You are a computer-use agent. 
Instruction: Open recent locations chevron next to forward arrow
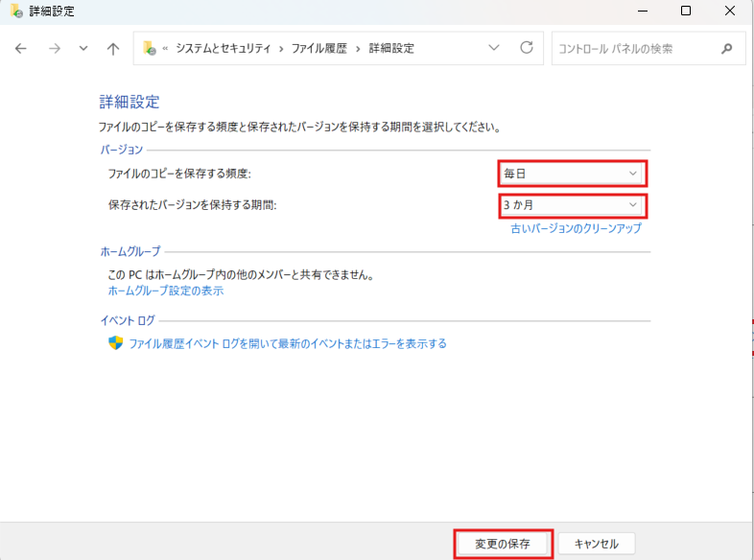pyautogui.click(x=83, y=49)
